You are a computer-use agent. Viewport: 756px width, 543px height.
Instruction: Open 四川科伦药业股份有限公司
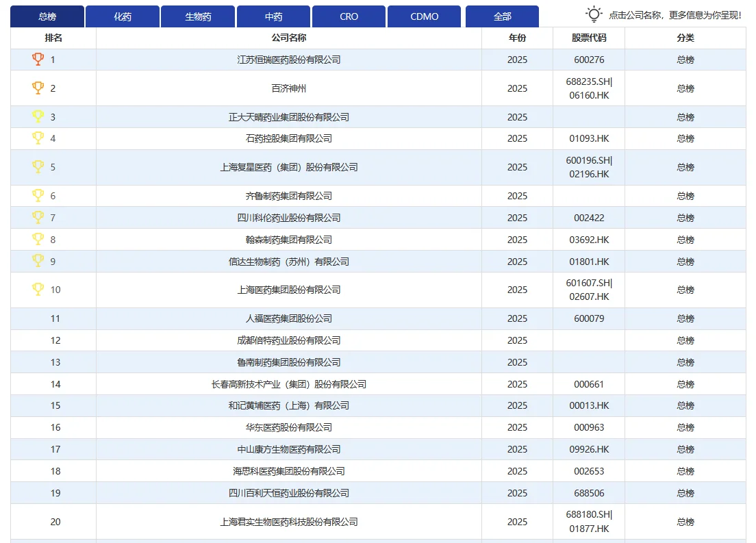(289, 218)
